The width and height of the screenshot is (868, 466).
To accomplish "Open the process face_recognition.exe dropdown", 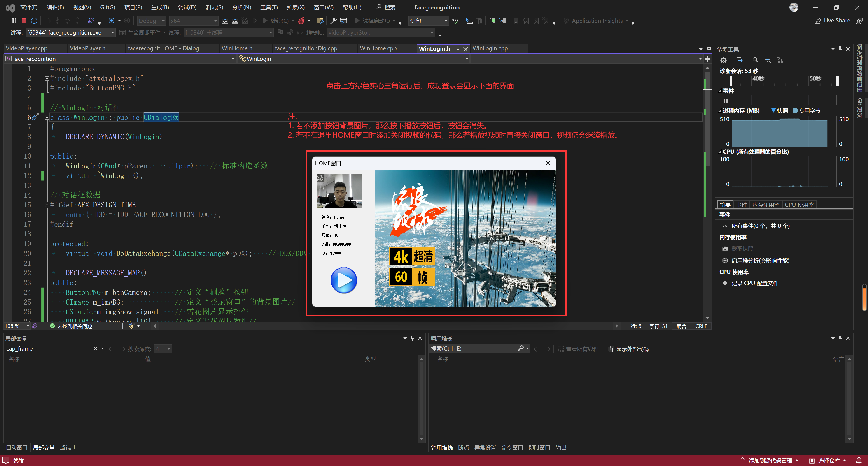I will [112, 33].
